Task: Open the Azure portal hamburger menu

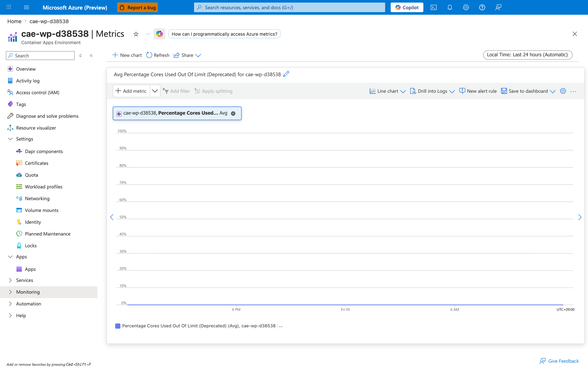Action: 26,7
